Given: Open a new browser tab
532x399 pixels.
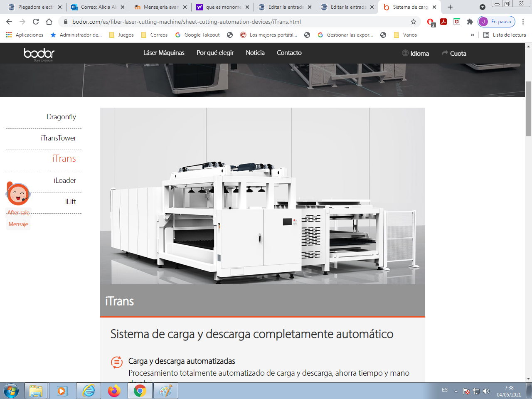Looking at the screenshot, I should coord(450,7).
